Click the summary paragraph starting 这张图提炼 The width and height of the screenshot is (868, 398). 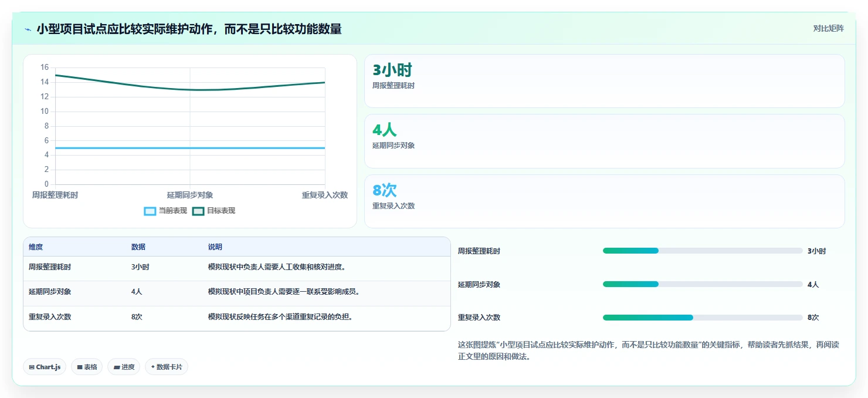[649, 350]
